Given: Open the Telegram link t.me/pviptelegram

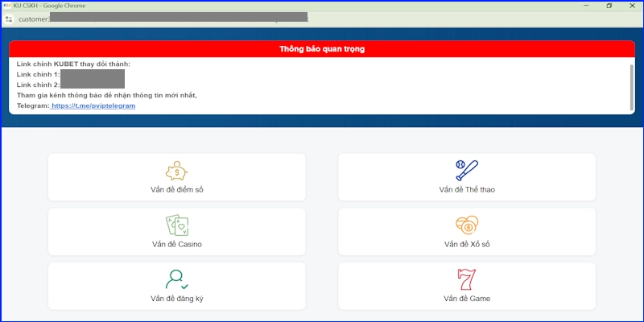Looking at the screenshot, I should pos(93,105).
